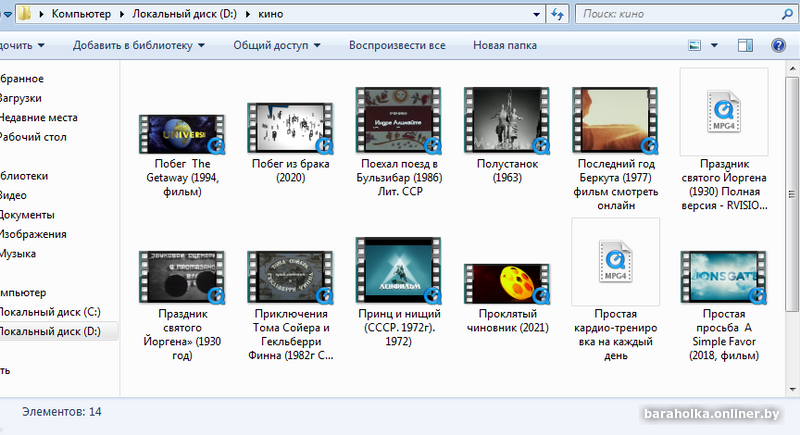Click the change view icon
800x435 pixels.
[694, 45]
